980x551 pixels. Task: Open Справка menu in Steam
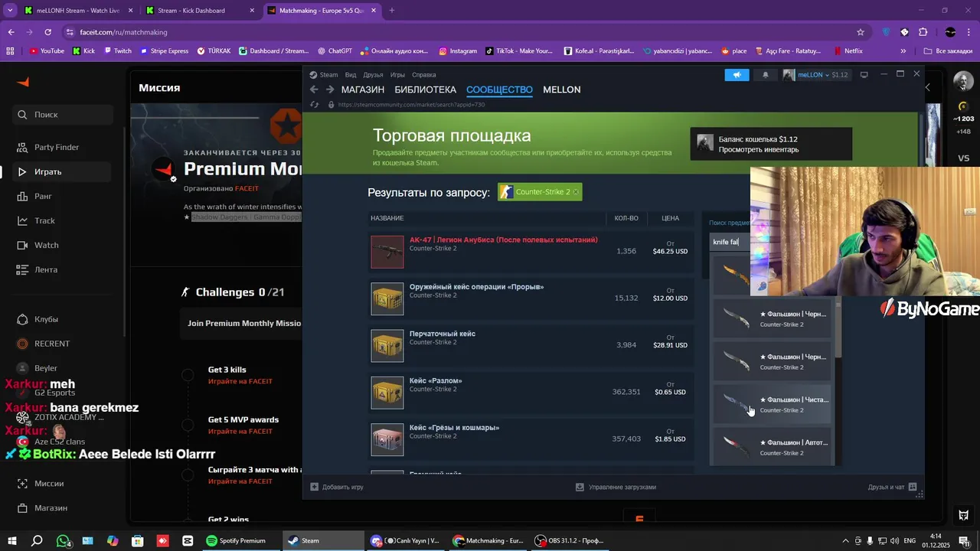[x=423, y=75]
